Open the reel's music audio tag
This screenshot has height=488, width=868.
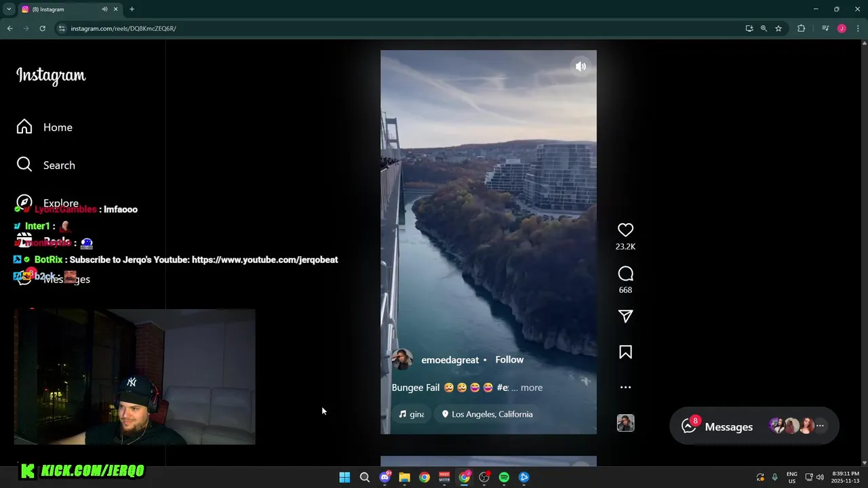pos(411,414)
